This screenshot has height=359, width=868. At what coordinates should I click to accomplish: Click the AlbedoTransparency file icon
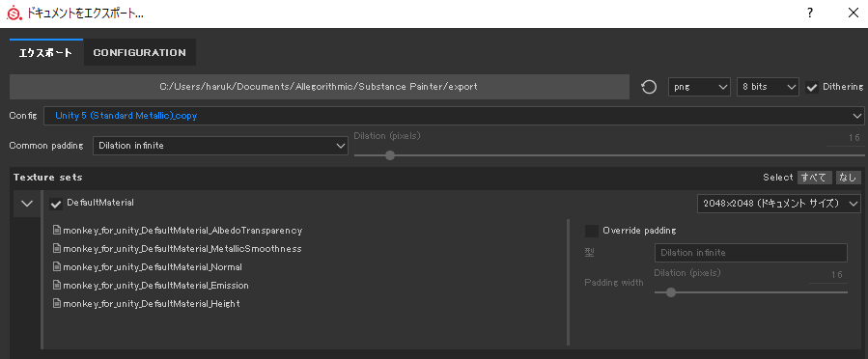[56, 230]
